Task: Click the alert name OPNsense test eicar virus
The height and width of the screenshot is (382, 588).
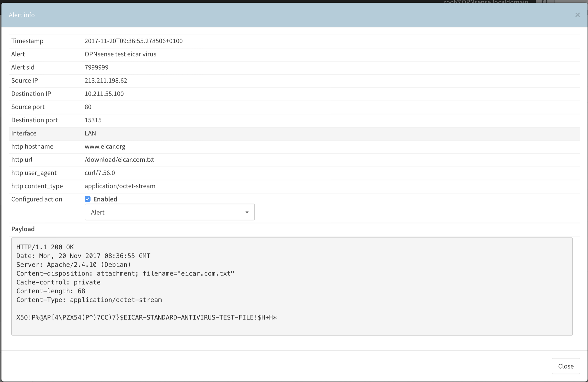Action: point(120,54)
